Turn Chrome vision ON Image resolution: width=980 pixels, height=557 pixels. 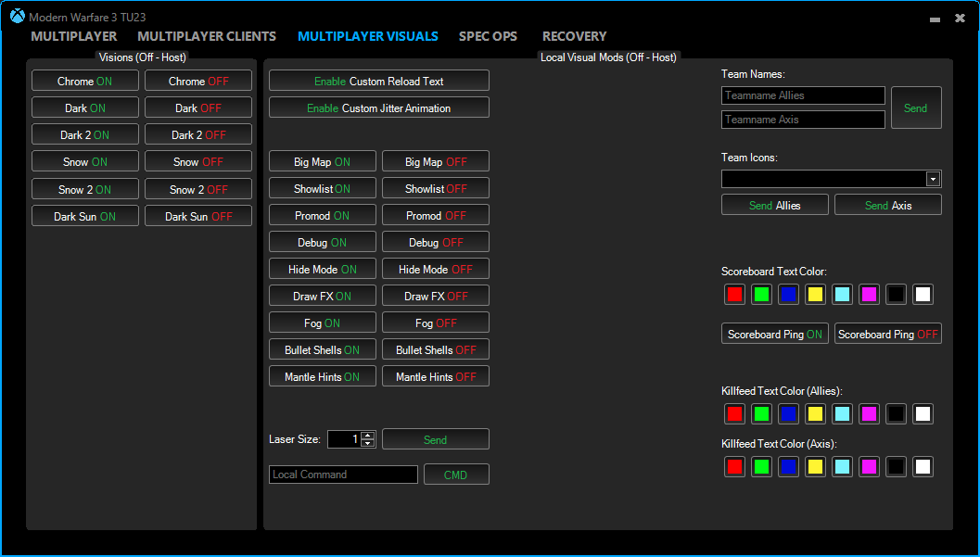click(85, 81)
